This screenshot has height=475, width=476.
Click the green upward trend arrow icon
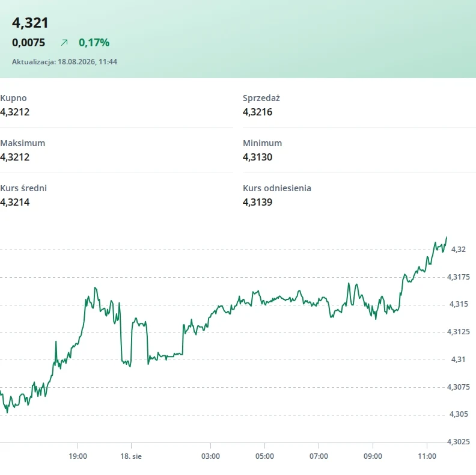[64, 43]
